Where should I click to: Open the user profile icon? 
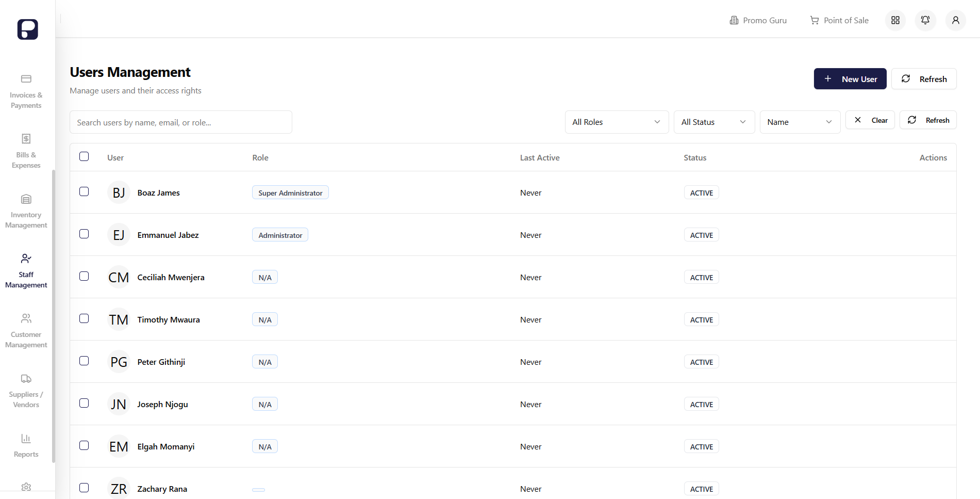956,20
